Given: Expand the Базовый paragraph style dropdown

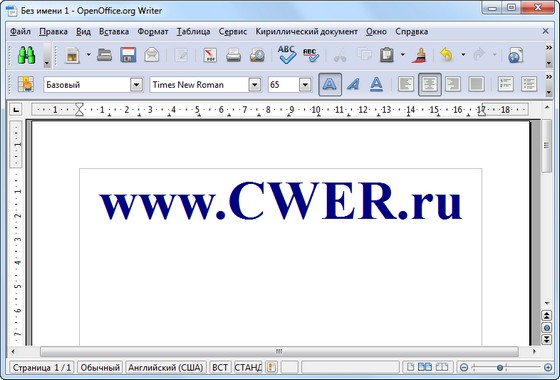Looking at the screenshot, I should [136, 85].
